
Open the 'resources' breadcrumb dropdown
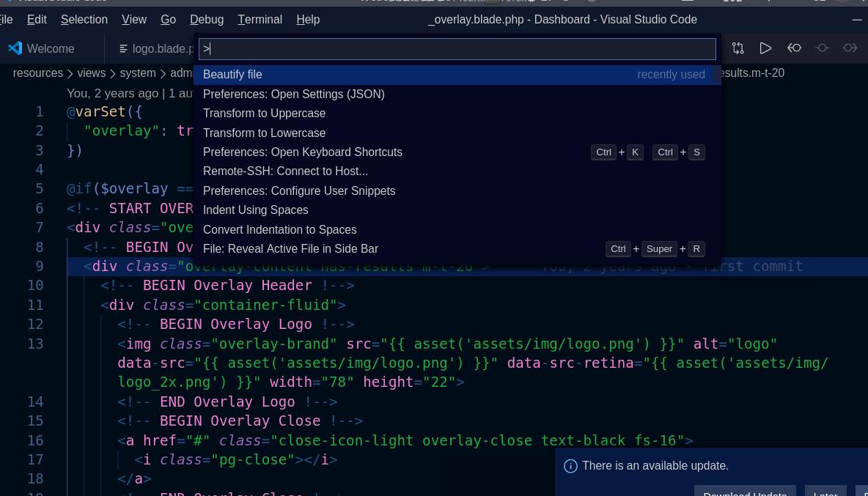(37, 73)
